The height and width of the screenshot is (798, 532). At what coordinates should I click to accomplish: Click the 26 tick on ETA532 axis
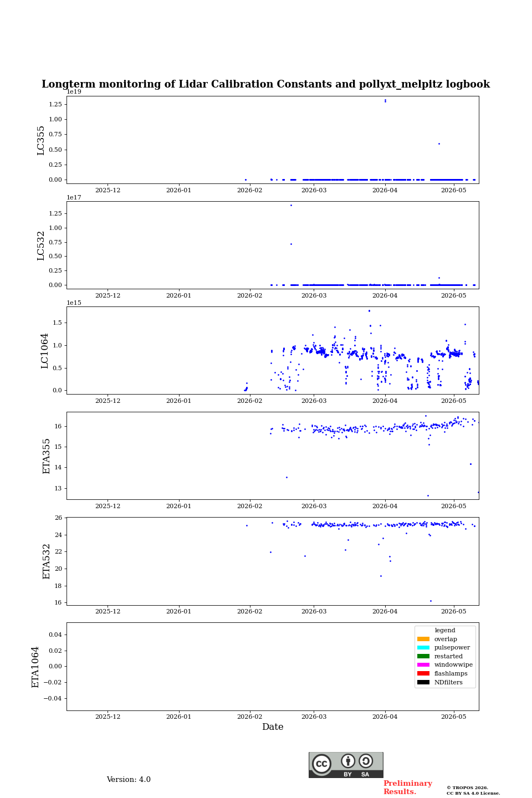click(59, 518)
